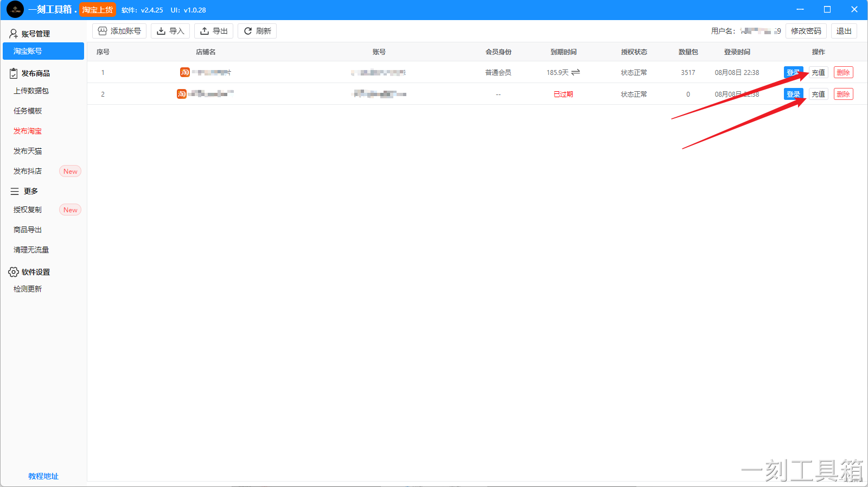Click the 发布商品 clipboard icon
868x487 pixels.
(x=14, y=73)
